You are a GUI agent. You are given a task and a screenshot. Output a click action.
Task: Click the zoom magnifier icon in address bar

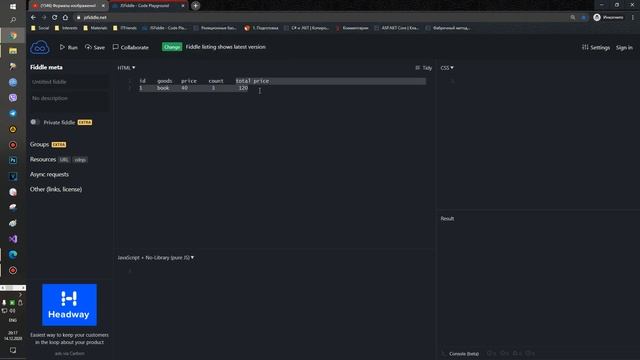(573, 18)
